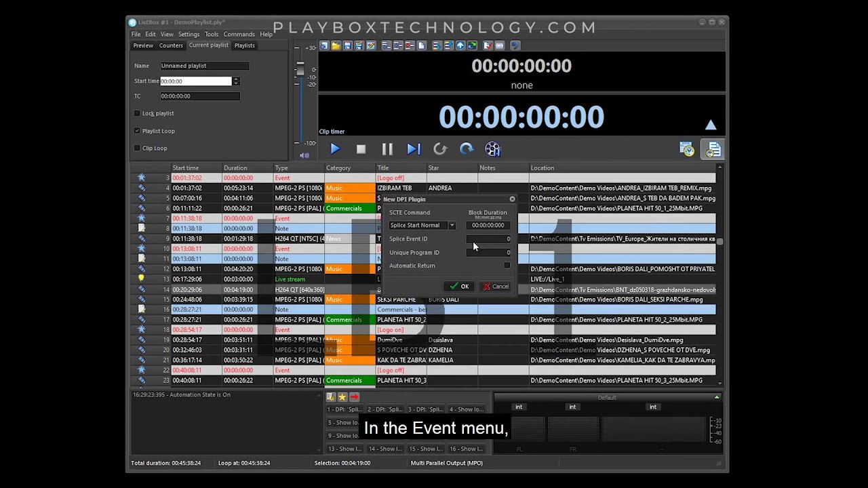868x488 pixels.
Task: Open the File menu
Action: [136, 35]
